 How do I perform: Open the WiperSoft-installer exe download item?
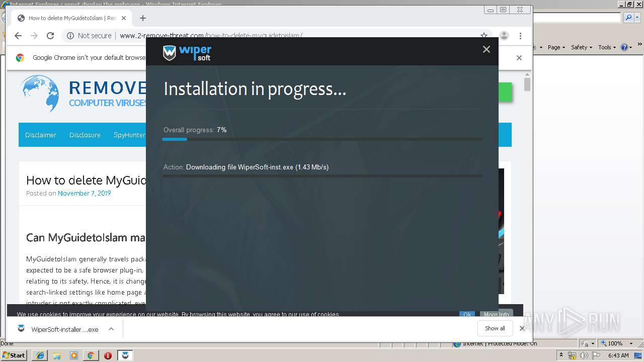58,329
